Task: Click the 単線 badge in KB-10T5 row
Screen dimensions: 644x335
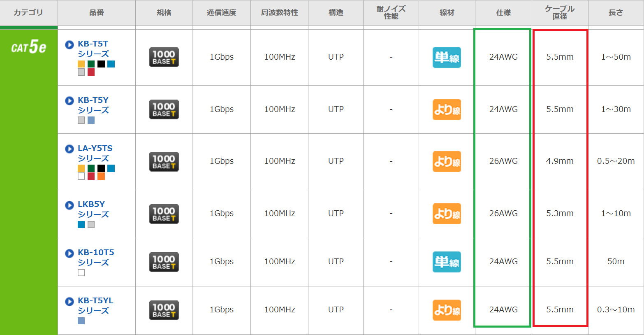Action: pos(447,262)
